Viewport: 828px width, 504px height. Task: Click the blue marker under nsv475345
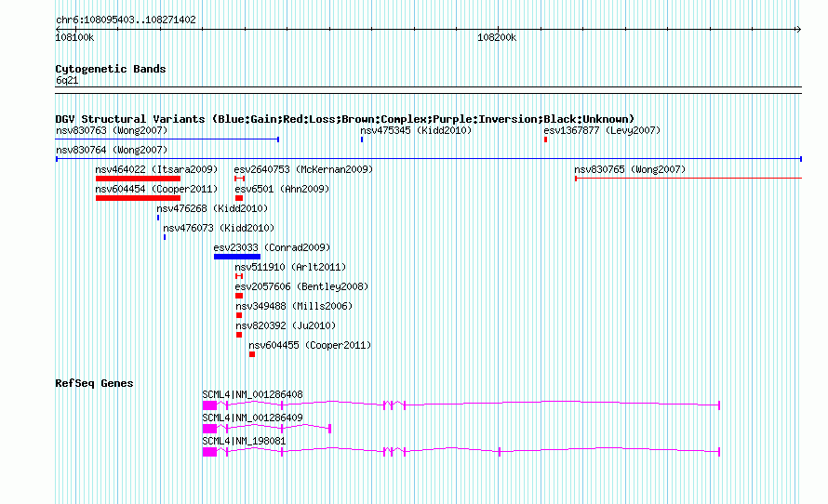click(x=362, y=139)
